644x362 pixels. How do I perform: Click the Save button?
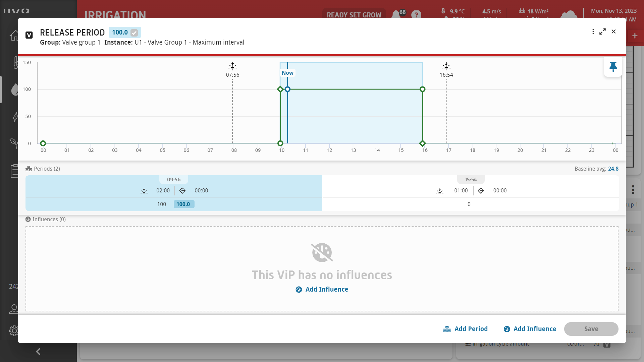click(591, 329)
